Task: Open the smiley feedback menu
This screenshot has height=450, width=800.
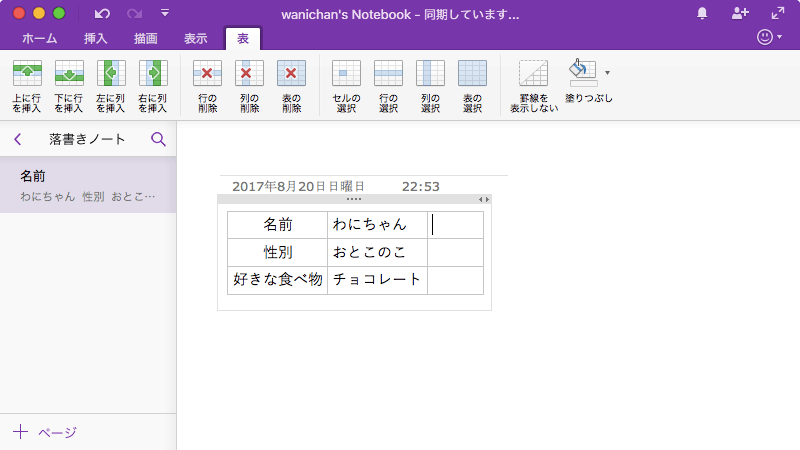Action: click(769, 37)
